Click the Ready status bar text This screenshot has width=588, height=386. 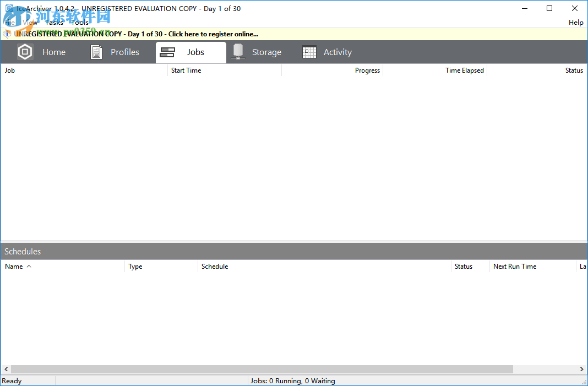tap(12, 380)
